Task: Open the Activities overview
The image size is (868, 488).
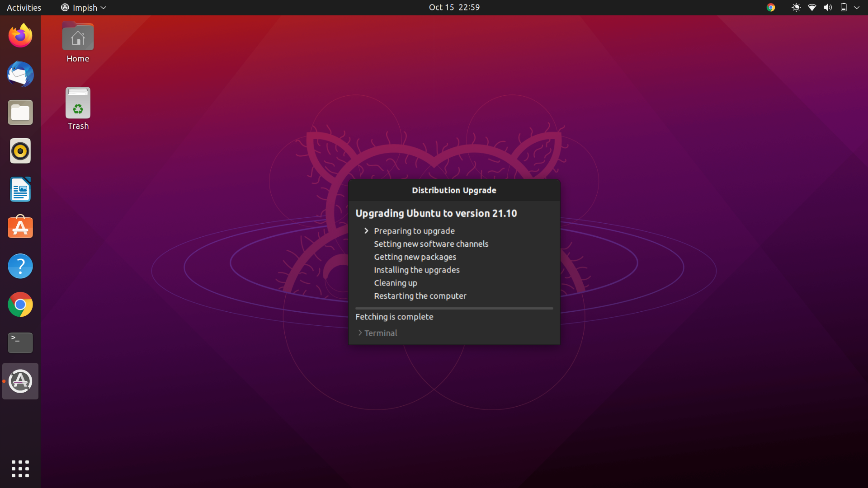Action: tap(24, 7)
